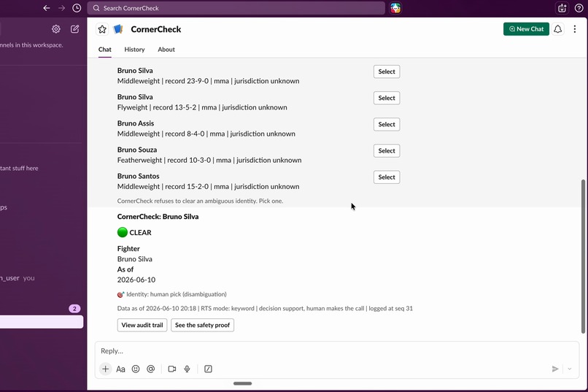The width and height of the screenshot is (588, 392).
Task: Click into the Reply message field
Action: (336, 351)
